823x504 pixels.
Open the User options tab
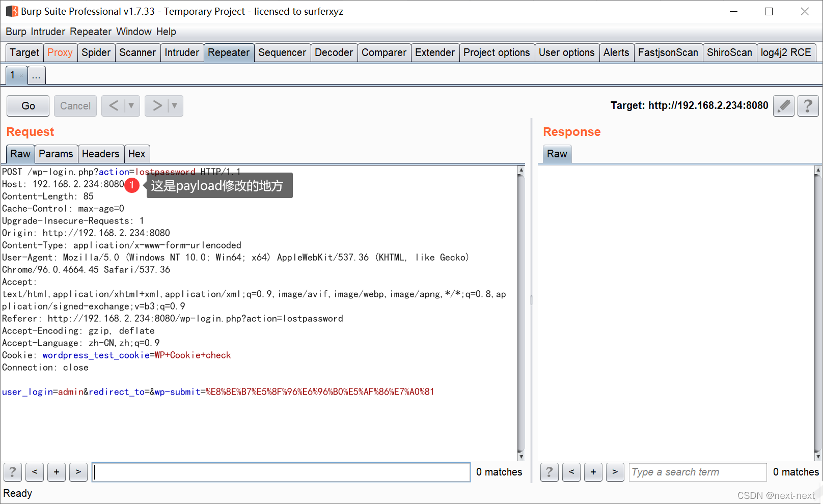coord(566,52)
